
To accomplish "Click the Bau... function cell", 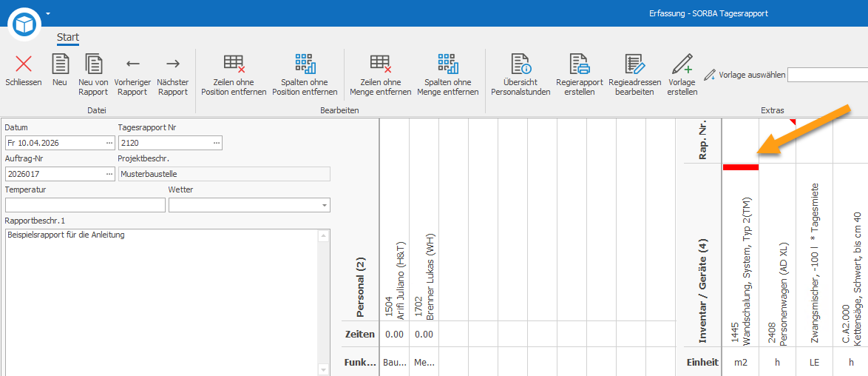I will 394,363.
